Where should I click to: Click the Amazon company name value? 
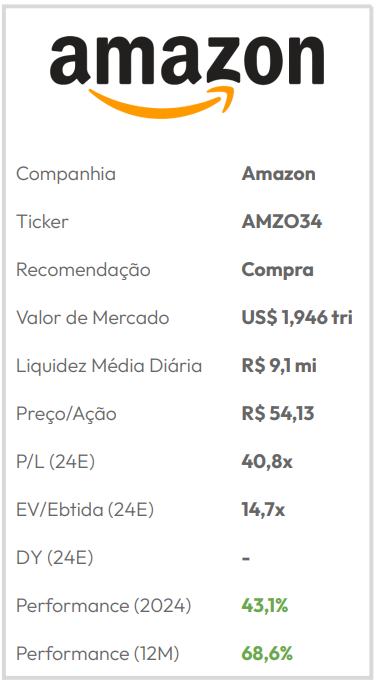point(278,174)
